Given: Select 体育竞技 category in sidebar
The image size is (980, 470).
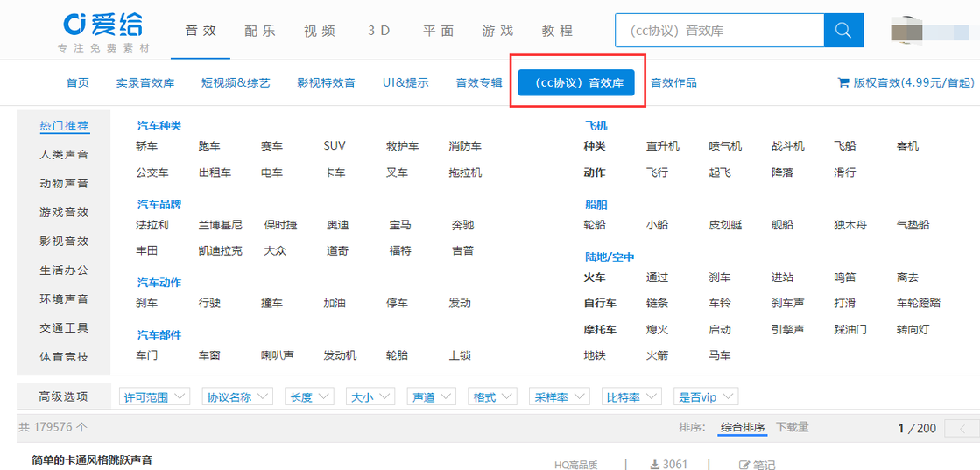Looking at the screenshot, I should 64,357.
